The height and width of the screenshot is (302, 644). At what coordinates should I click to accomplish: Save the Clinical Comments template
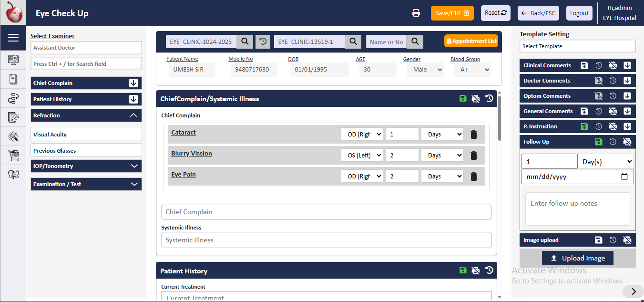tap(584, 66)
